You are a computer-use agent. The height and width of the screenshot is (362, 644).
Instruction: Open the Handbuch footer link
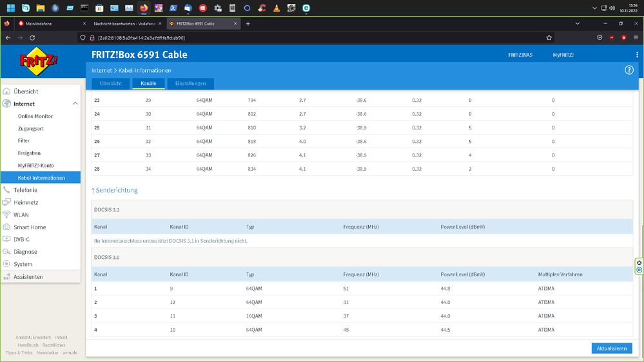[28, 345]
